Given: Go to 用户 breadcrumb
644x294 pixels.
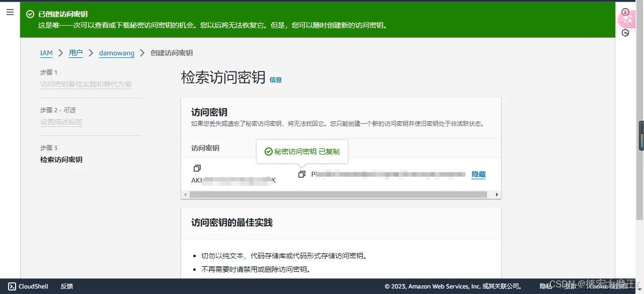Looking at the screenshot, I should (x=75, y=53).
